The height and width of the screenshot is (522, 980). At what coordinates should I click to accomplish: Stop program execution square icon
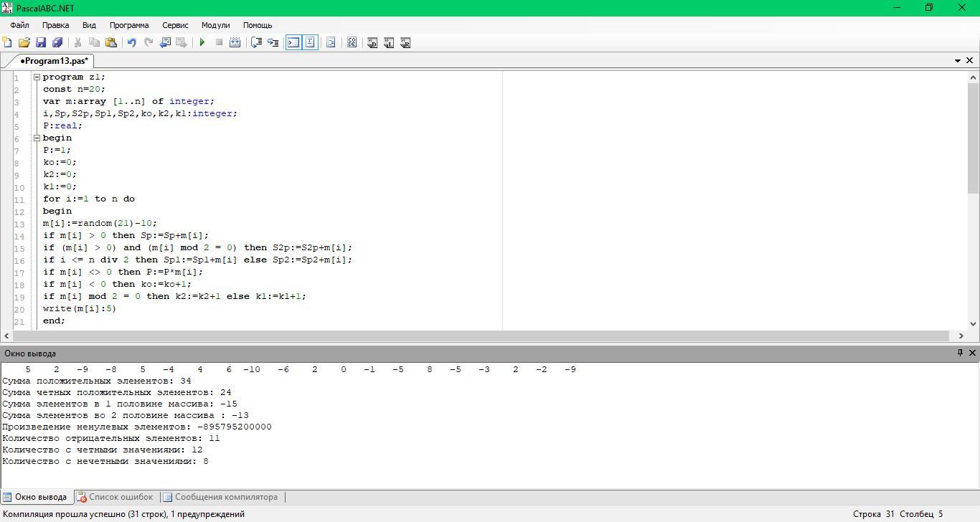(219, 43)
